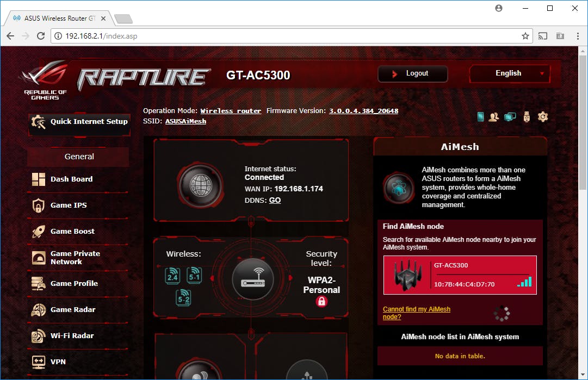The image size is (588, 380).
Task: Click the ROG Republic of Gamers logo
Action: (45, 80)
